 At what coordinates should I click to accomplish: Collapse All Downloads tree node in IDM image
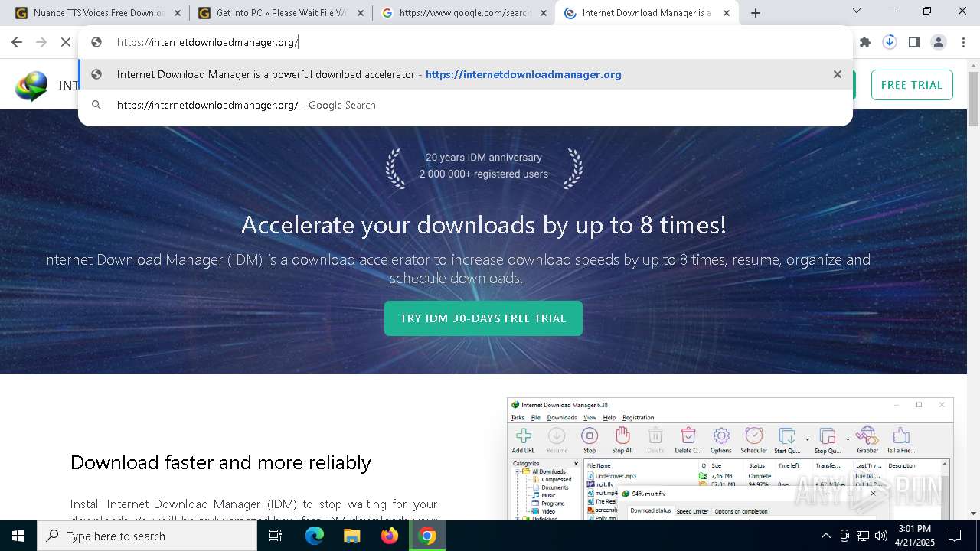[518, 471]
